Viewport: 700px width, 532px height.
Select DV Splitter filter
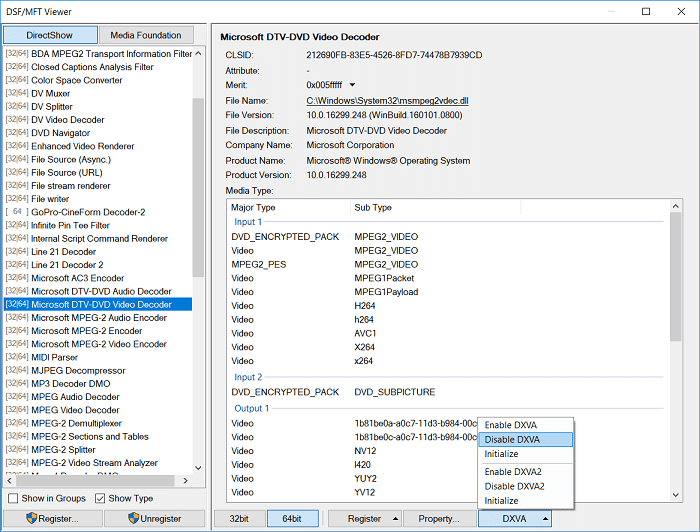click(x=98, y=107)
